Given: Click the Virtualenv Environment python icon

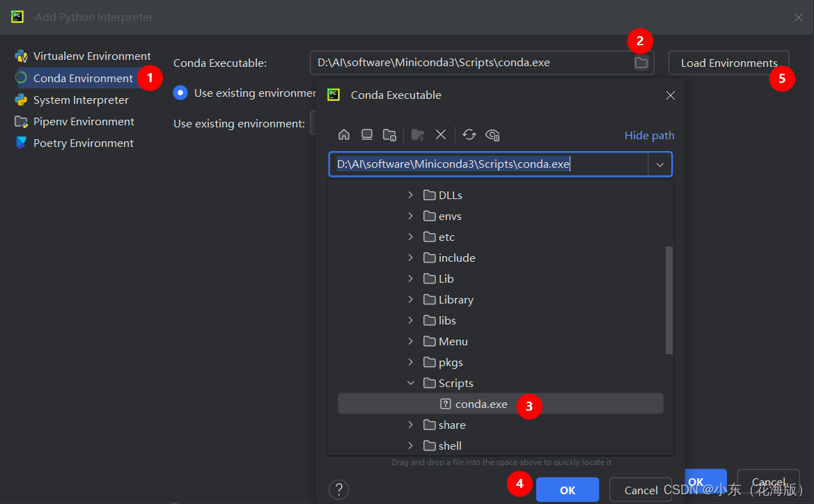Looking at the screenshot, I should 21,56.
